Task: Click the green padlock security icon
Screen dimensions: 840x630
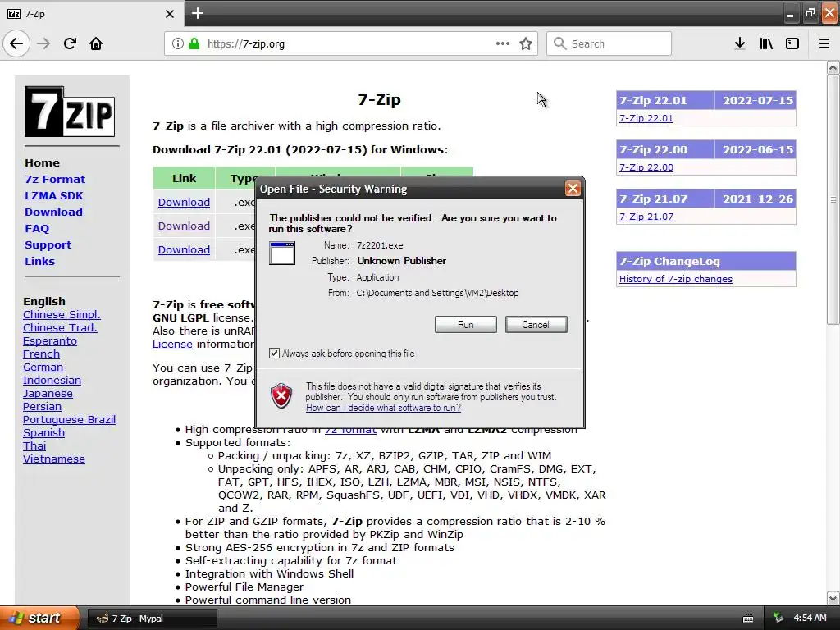Action: pyautogui.click(x=194, y=43)
